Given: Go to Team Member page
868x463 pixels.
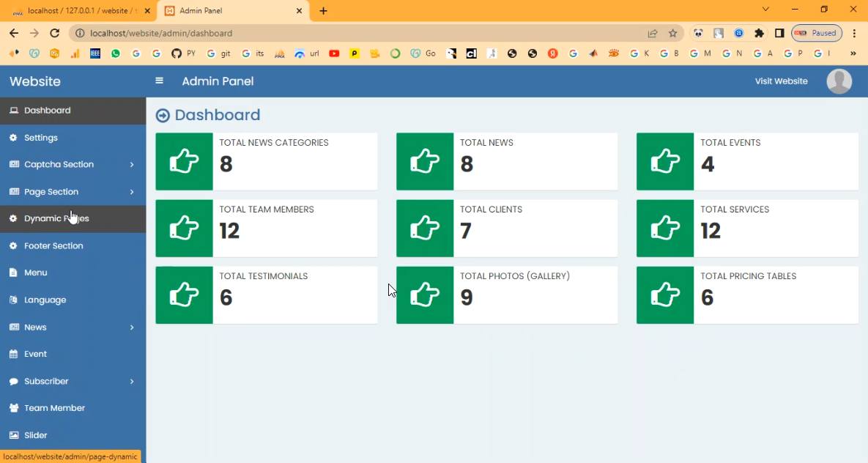Looking at the screenshot, I should tap(54, 408).
